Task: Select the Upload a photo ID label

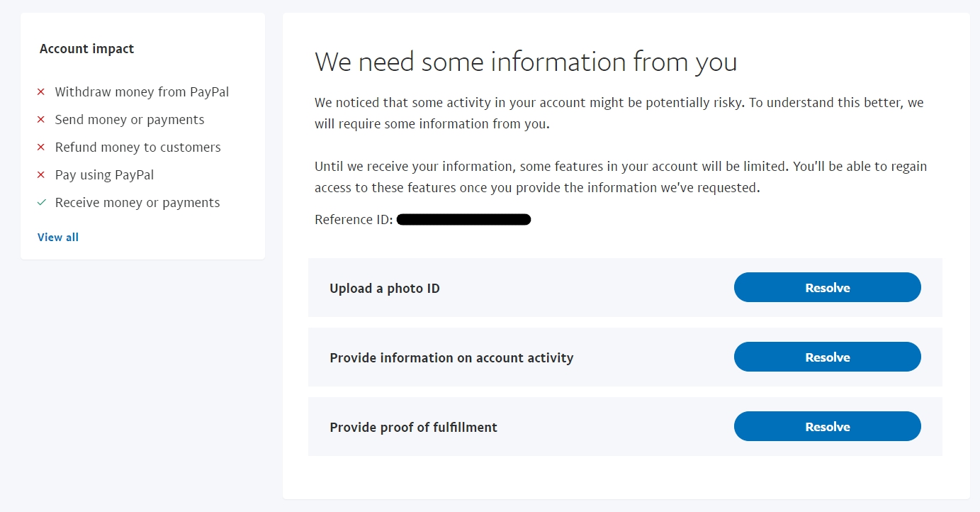Action: [385, 289]
